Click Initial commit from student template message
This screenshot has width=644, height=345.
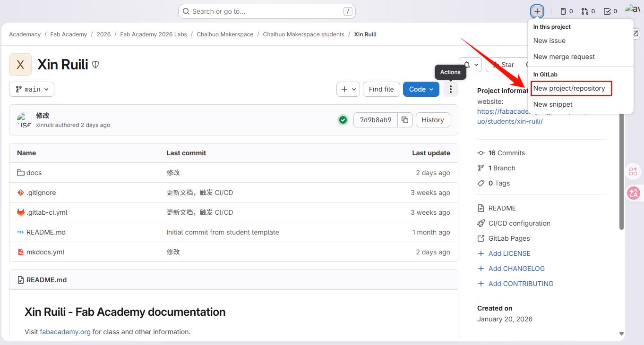click(x=223, y=232)
